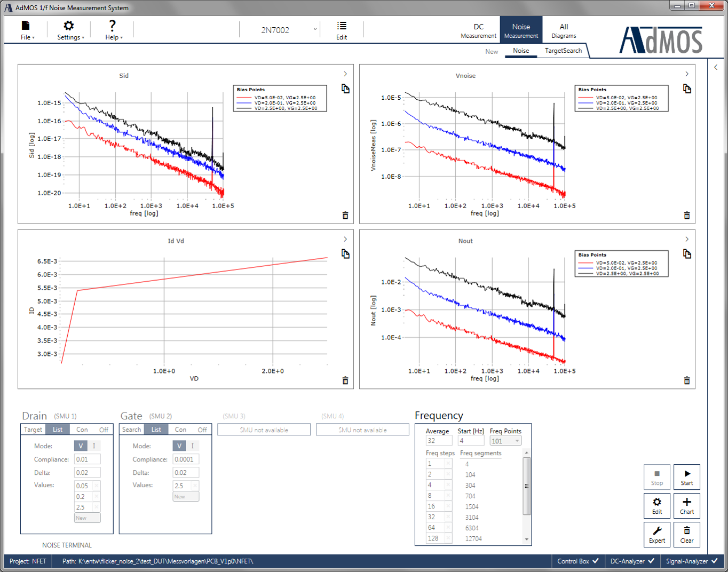This screenshot has height=572, width=728.
Task: Remove Drain value 2.5 with its x
Action: coord(97,507)
